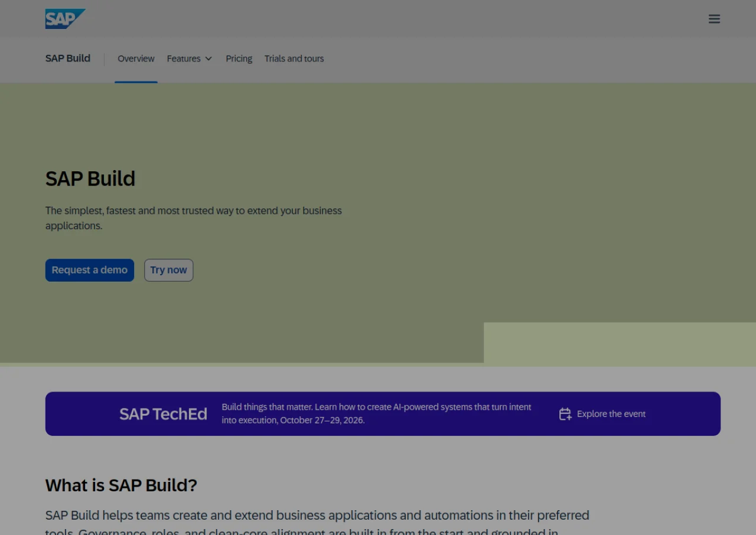Click the SAP logo
756x535 pixels.
coord(65,19)
